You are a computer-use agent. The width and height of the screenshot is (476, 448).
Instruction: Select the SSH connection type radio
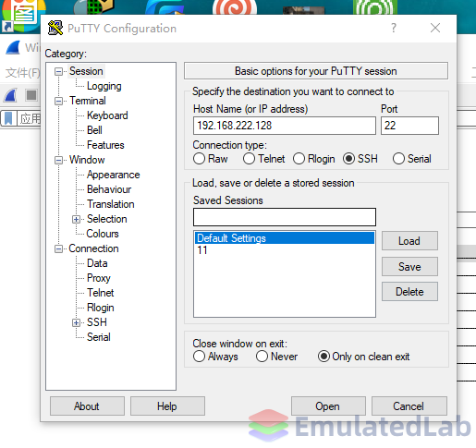pyautogui.click(x=348, y=159)
